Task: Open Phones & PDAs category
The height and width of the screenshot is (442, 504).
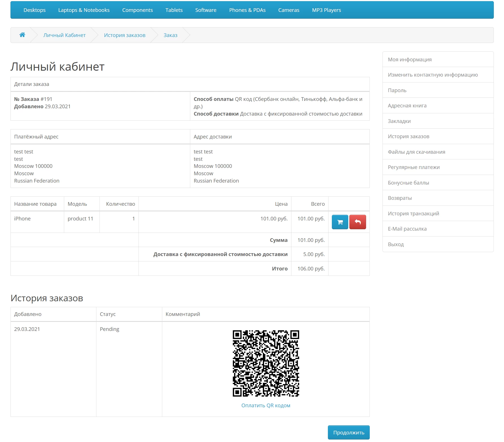Action: tap(247, 10)
